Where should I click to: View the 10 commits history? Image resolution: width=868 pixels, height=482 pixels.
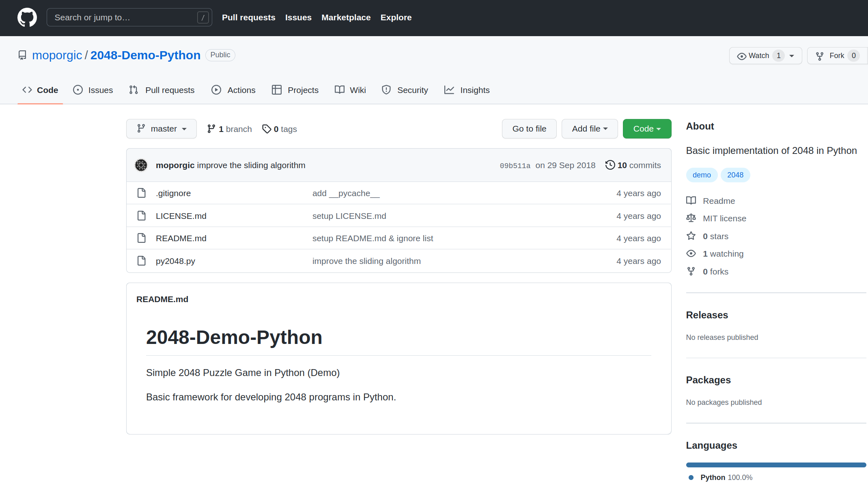633,165
